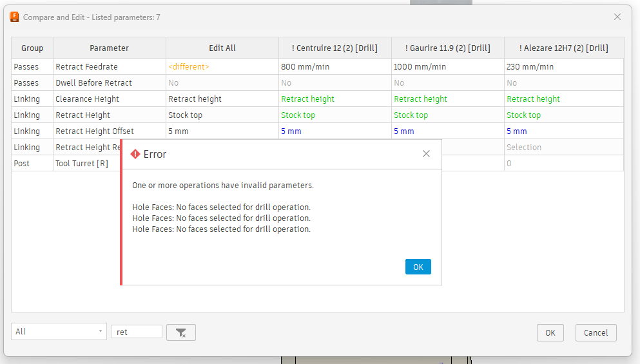Select the Dwell Before Retract parameter
Viewport: 640px width, 364px height.
pos(110,83)
